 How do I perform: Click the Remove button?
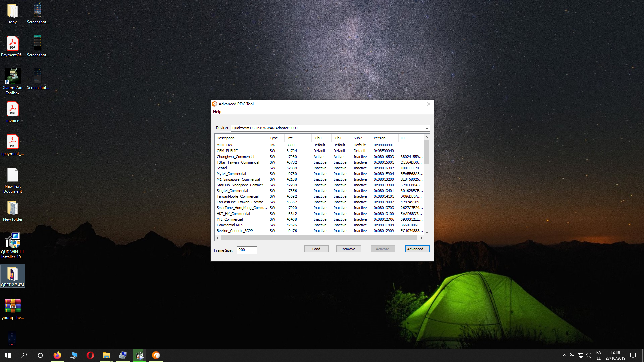click(348, 249)
